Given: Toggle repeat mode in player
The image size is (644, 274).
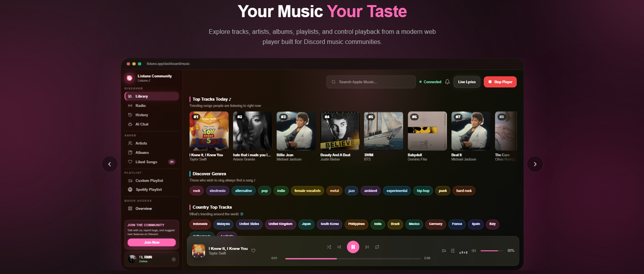Looking at the screenshot, I should pos(377,247).
